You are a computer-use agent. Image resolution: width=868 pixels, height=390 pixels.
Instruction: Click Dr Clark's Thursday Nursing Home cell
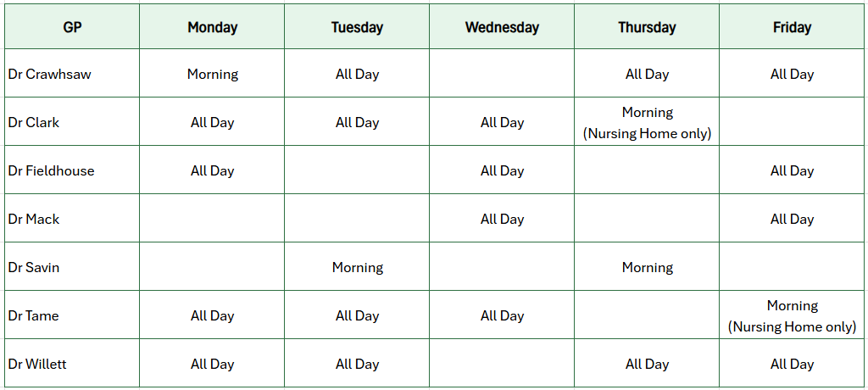[647, 122]
